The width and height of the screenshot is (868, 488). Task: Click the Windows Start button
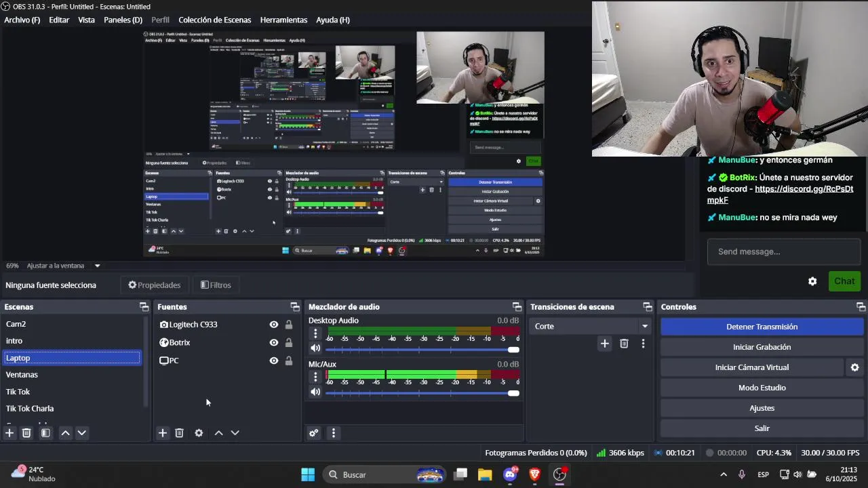pyautogui.click(x=308, y=474)
